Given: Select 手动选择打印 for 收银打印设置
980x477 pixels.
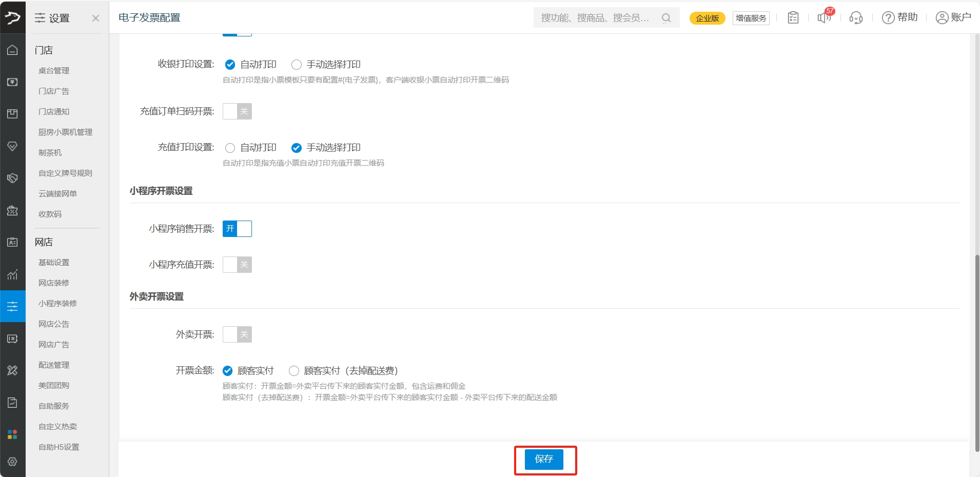Looking at the screenshot, I should click(x=296, y=65).
